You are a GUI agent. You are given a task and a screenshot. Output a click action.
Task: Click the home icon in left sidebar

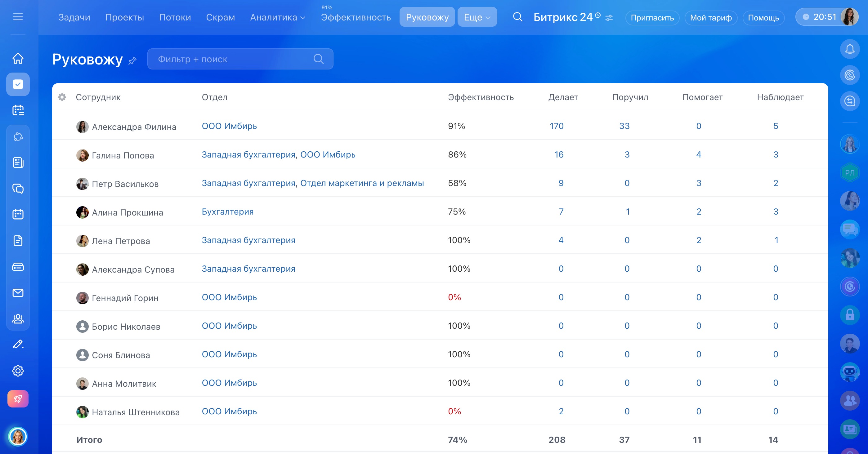pyautogui.click(x=18, y=58)
